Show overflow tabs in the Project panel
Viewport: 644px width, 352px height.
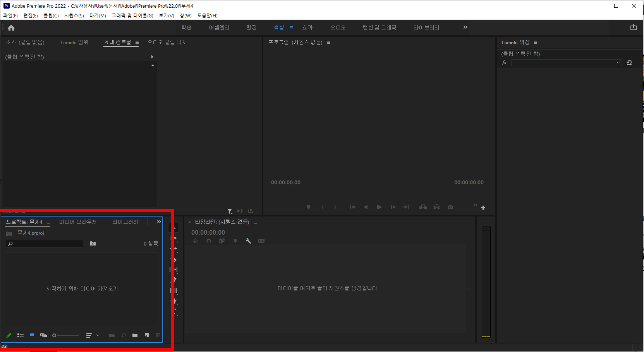(x=159, y=222)
